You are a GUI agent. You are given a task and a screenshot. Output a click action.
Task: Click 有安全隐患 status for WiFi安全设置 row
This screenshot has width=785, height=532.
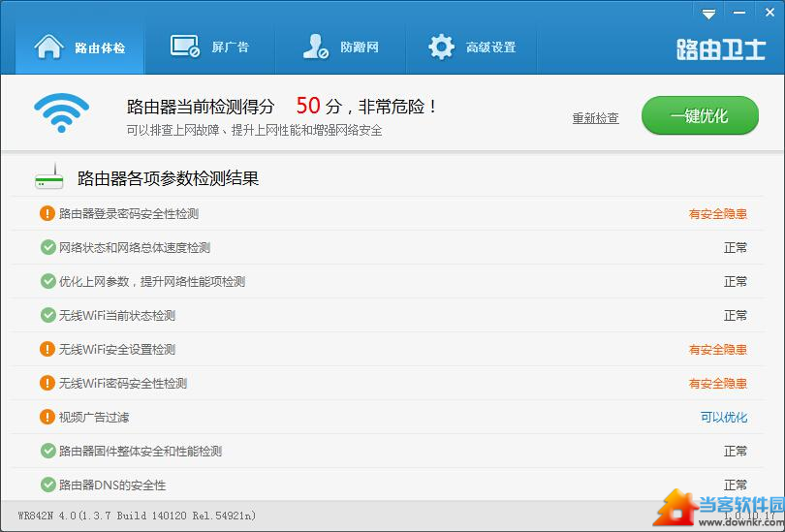718,349
